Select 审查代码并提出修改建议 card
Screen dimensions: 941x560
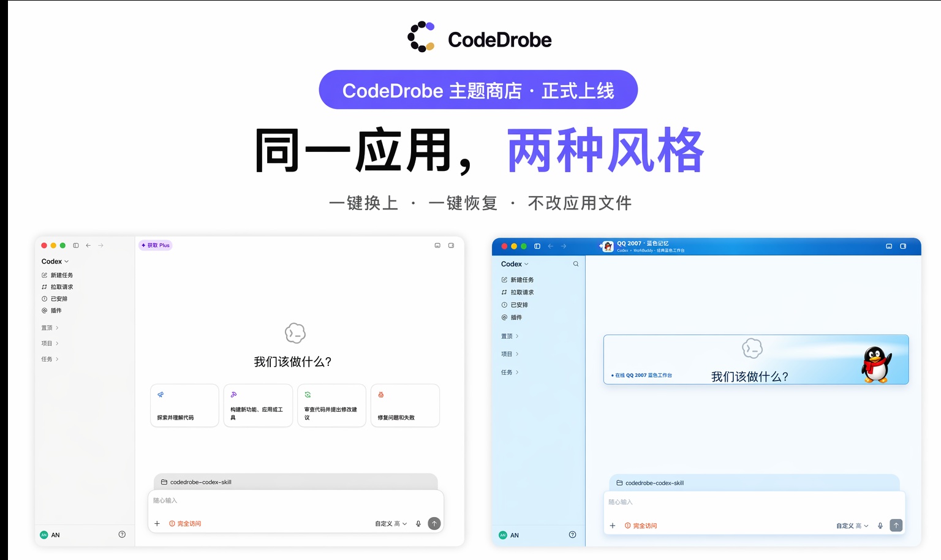pos(331,406)
